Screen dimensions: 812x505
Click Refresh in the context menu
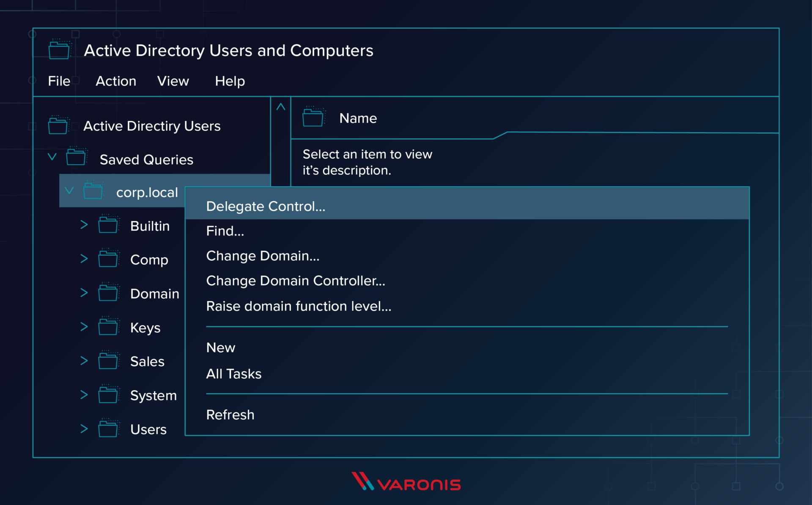[230, 414]
